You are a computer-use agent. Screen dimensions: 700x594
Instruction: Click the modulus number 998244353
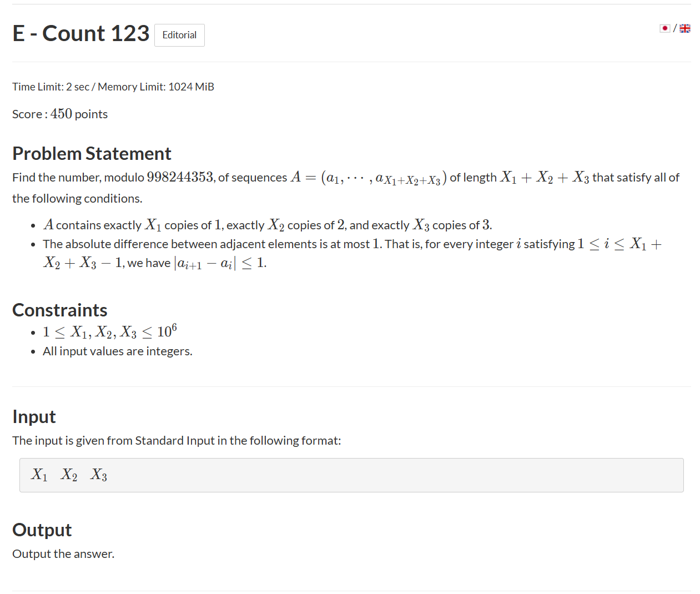click(180, 177)
